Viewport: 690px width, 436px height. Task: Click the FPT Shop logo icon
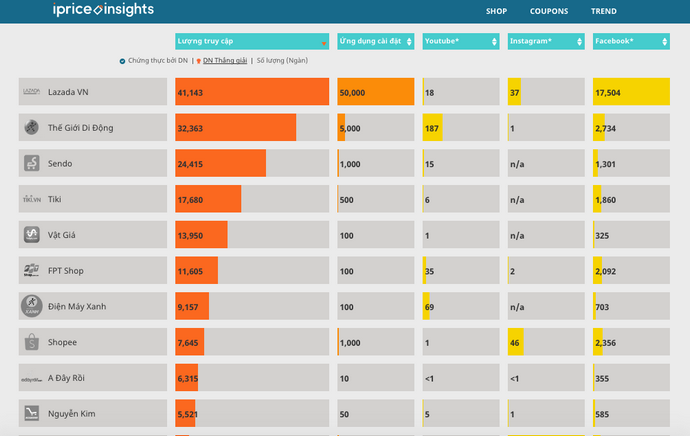(x=31, y=271)
